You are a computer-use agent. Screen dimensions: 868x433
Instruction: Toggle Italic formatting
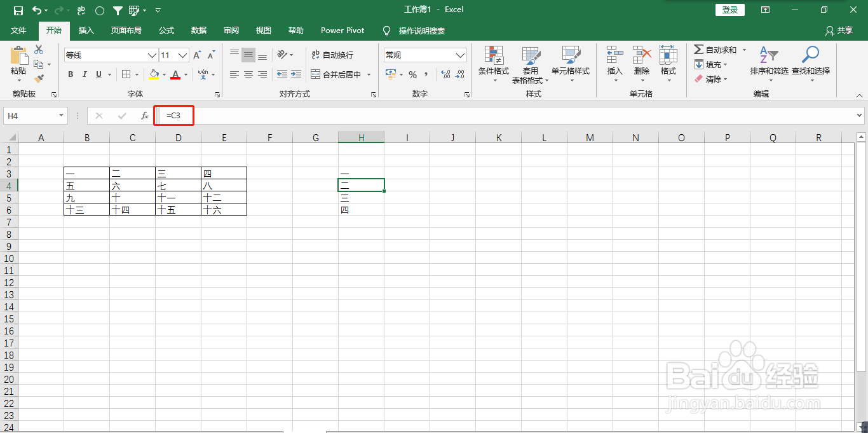pos(85,74)
